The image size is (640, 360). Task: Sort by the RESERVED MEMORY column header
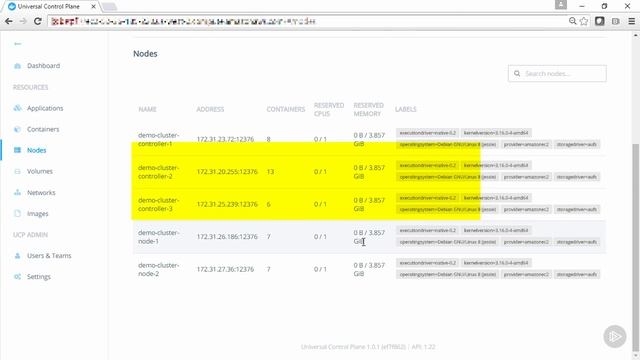point(369,109)
